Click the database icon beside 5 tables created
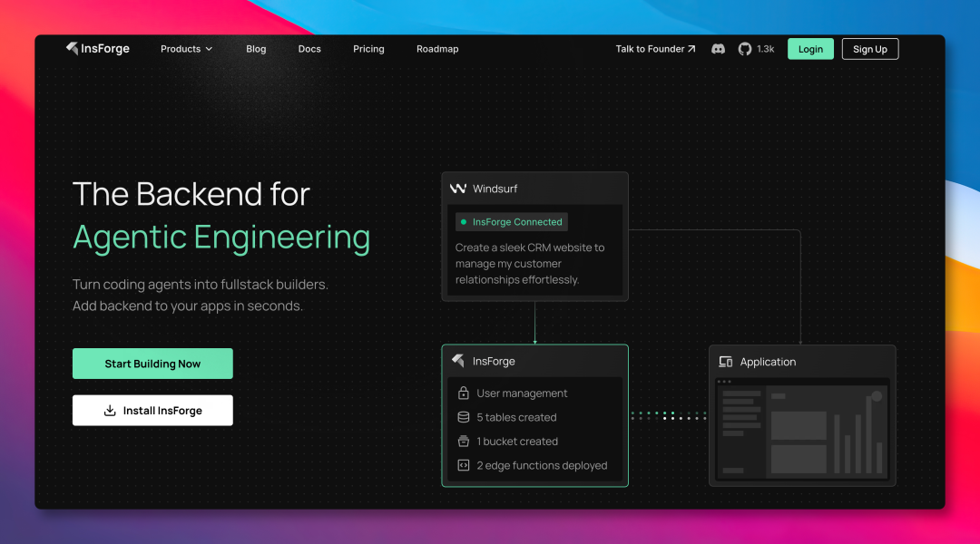 tap(463, 417)
